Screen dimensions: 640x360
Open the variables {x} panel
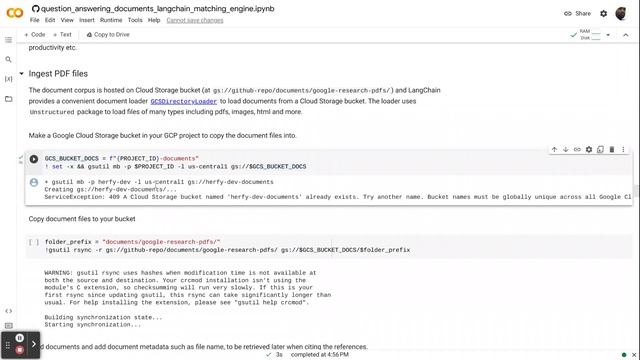click(8, 79)
